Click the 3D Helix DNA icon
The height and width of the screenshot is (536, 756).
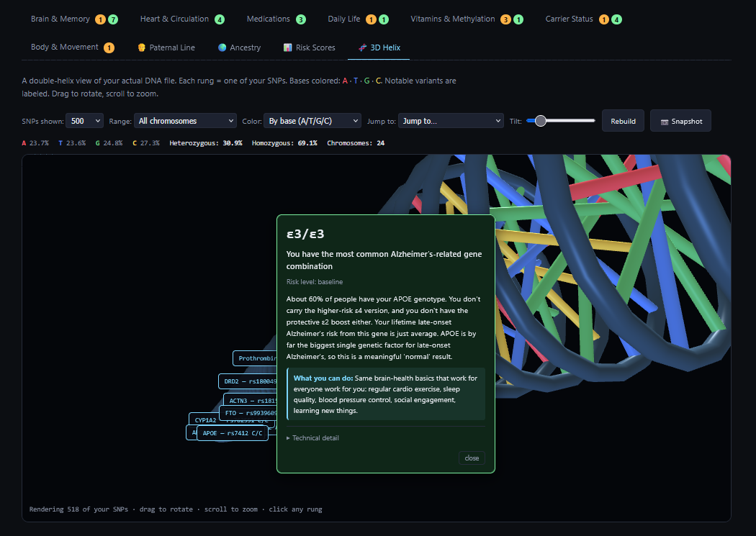pos(363,47)
